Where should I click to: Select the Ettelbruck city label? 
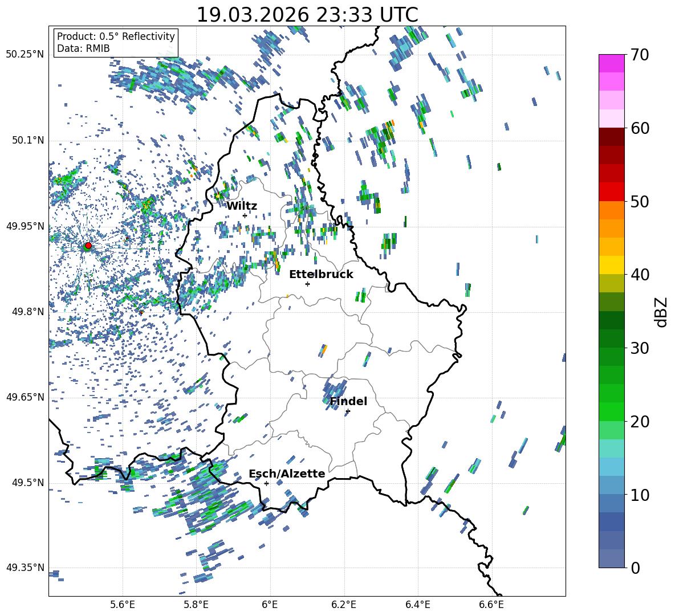(x=321, y=274)
